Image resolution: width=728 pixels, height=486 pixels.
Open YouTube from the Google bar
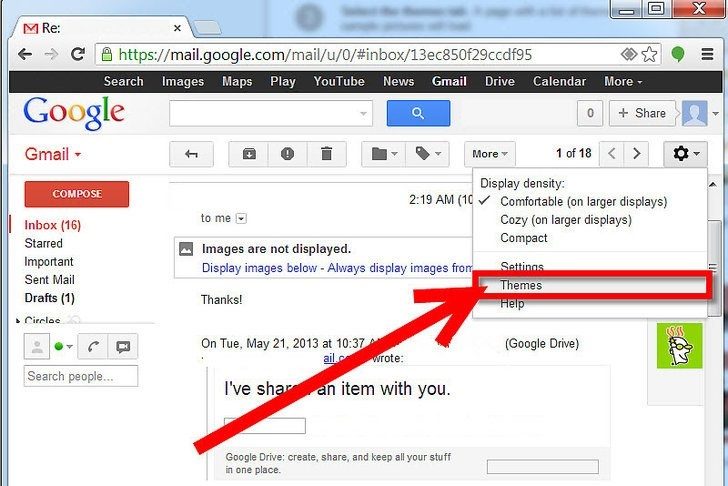(338, 81)
